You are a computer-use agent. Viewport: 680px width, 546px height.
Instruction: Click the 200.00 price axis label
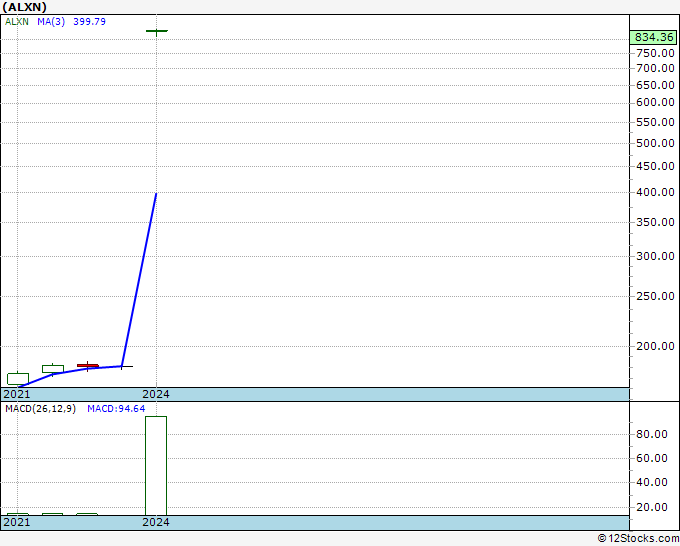pos(655,346)
